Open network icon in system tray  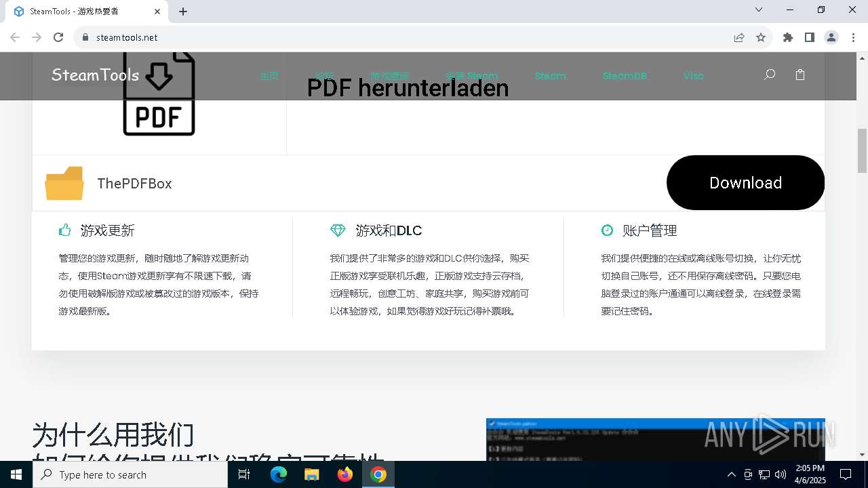(764, 474)
